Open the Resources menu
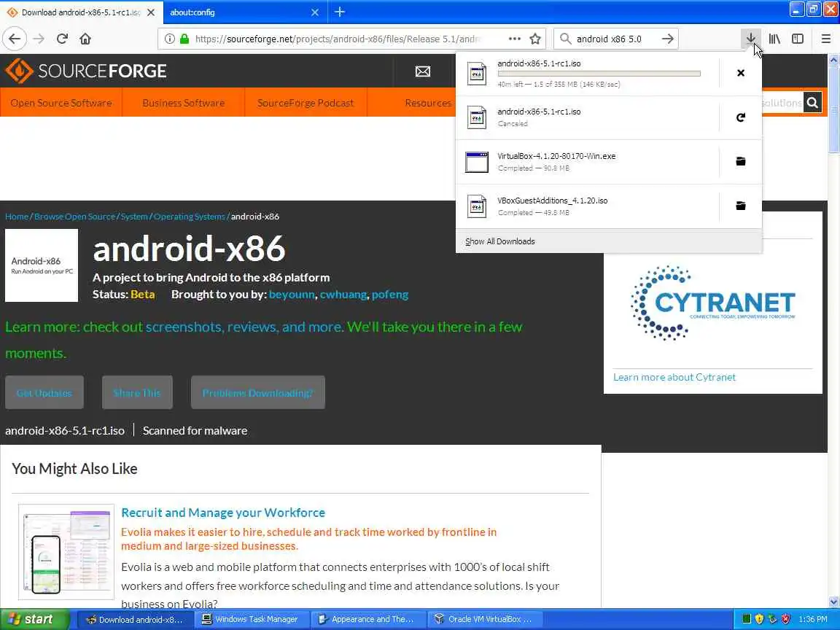The width and height of the screenshot is (840, 630). tap(428, 102)
